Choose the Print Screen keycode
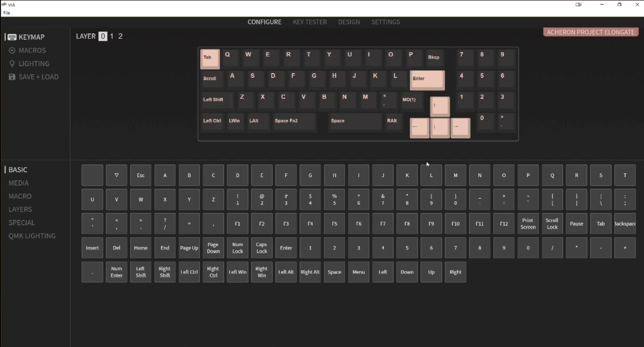The width and height of the screenshot is (644, 347). click(528, 224)
